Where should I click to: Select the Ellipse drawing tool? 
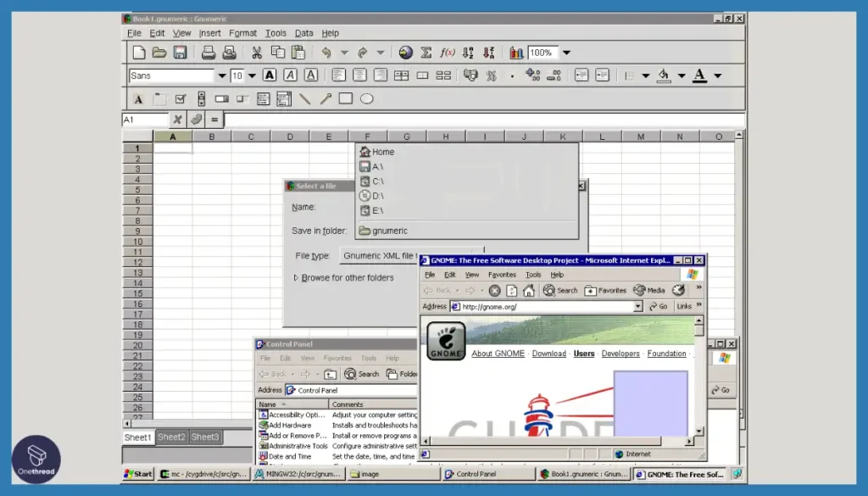click(x=366, y=99)
